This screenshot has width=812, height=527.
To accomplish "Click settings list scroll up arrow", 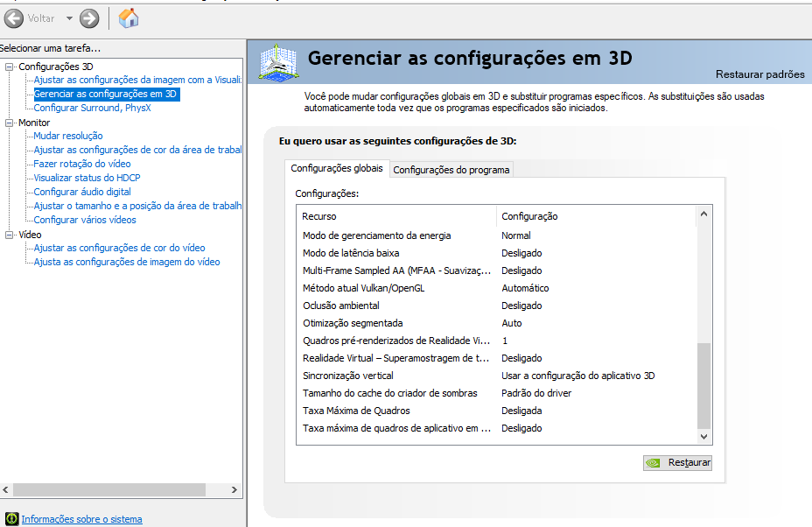I will (703, 214).
